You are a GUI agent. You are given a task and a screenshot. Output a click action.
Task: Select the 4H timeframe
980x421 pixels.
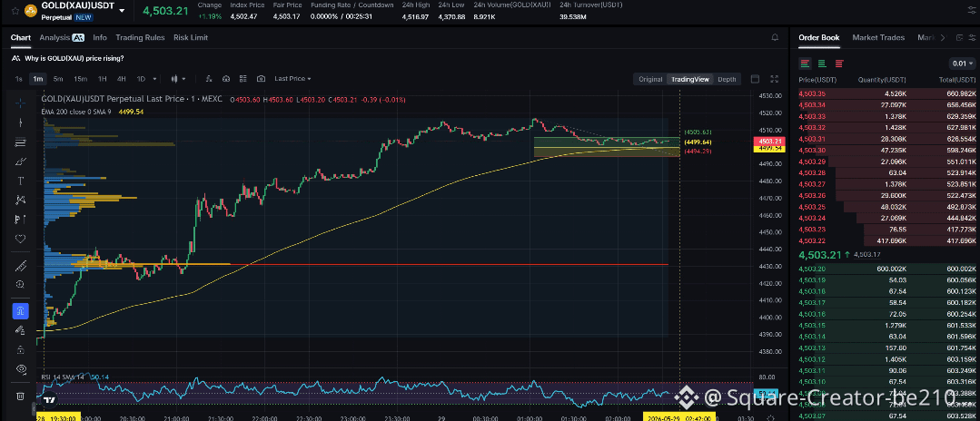[122, 79]
